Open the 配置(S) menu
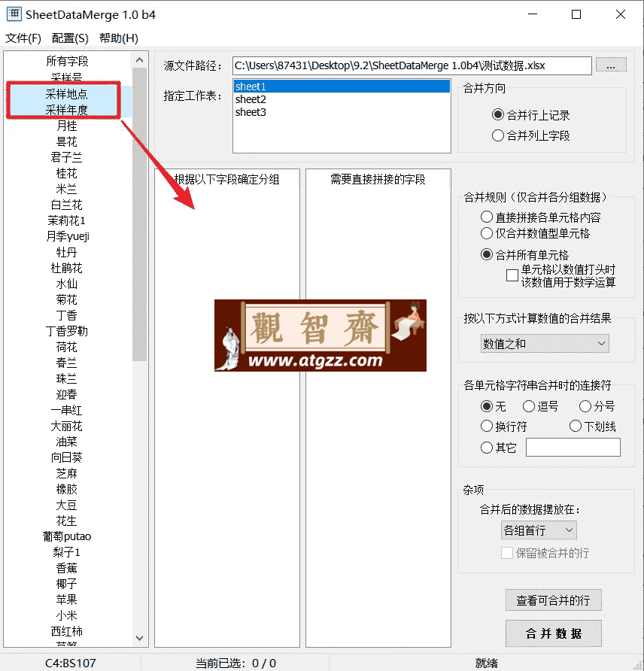The height and width of the screenshot is (671, 644). click(70, 38)
